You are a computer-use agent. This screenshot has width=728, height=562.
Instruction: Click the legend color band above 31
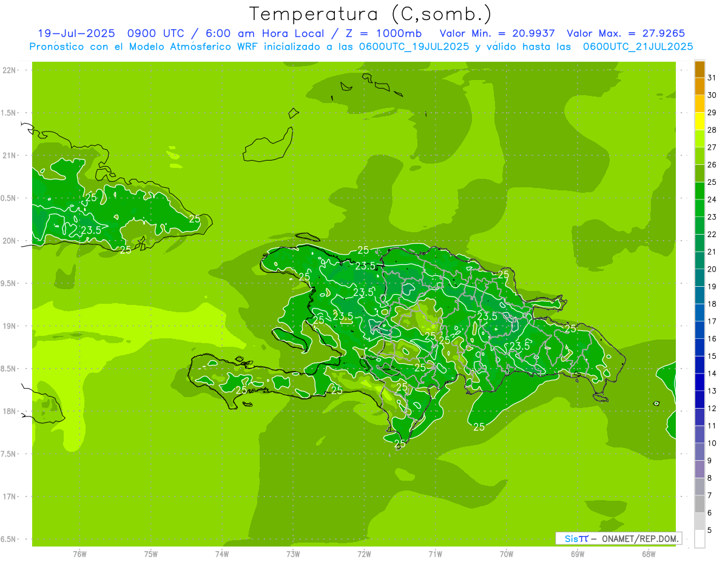click(699, 69)
